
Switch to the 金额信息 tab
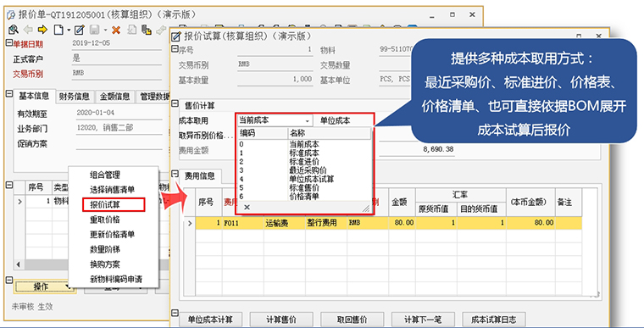pos(114,97)
